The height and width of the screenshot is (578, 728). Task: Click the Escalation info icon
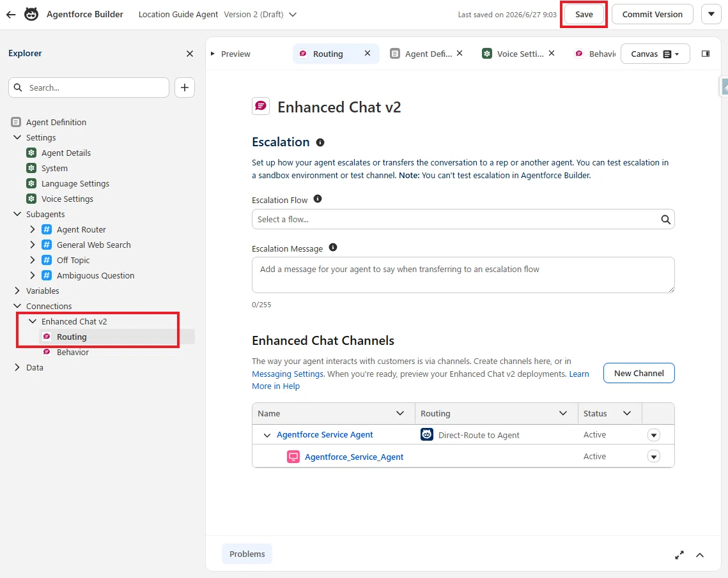320,142
